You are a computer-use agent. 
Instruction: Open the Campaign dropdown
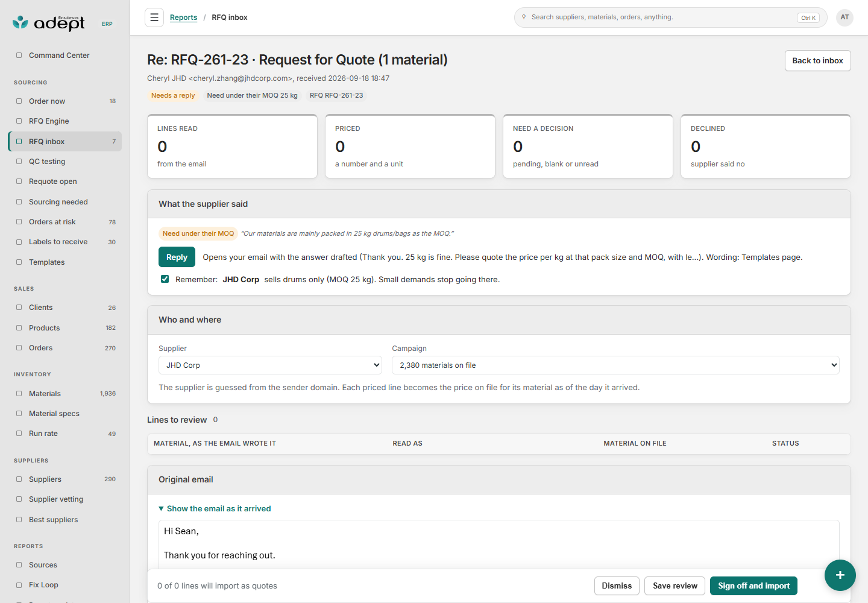[615, 365]
